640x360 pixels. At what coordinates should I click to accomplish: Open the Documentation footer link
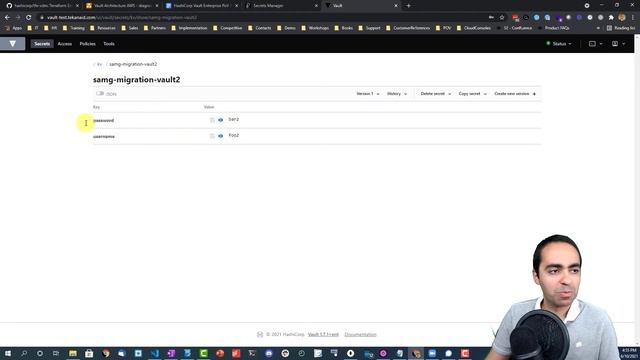coord(360,334)
